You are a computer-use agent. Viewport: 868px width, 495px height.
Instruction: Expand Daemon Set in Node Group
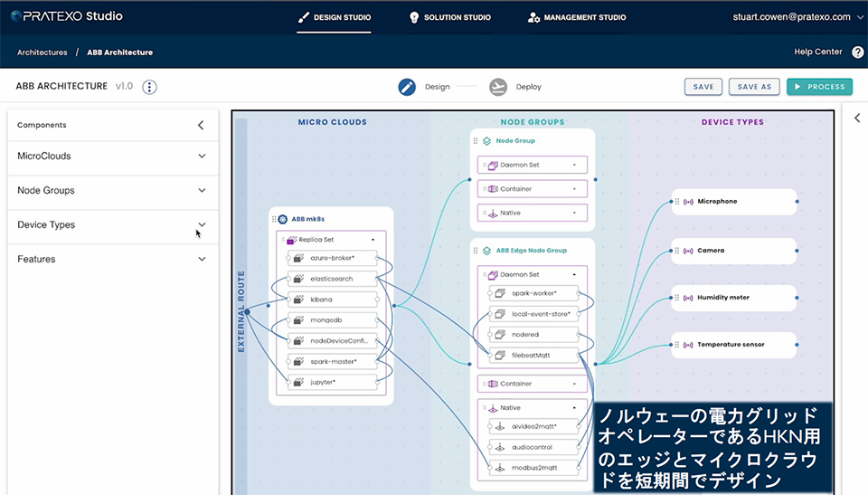[x=575, y=166]
